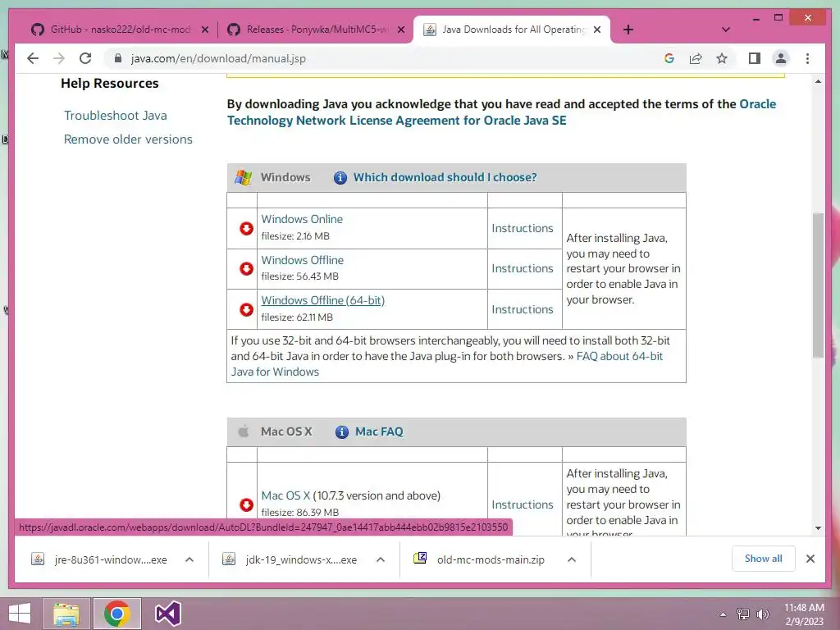This screenshot has width=840, height=630.
Task: Download Windows Online installer link
Action: (302, 219)
